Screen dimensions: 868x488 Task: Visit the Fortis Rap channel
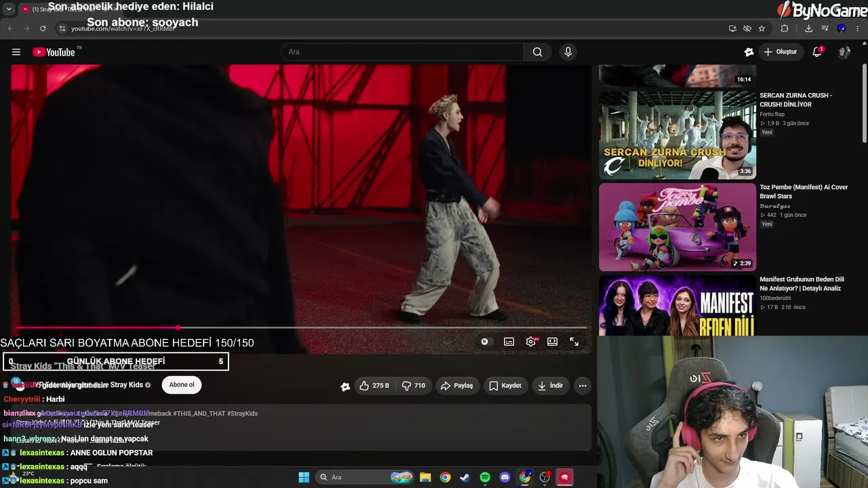[x=772, y=114]
